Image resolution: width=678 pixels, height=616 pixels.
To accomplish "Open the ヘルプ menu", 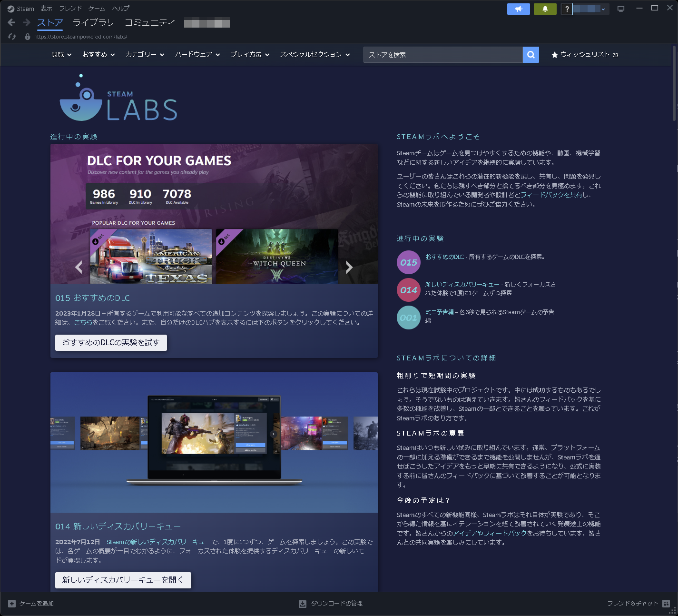I will [121, 9].
